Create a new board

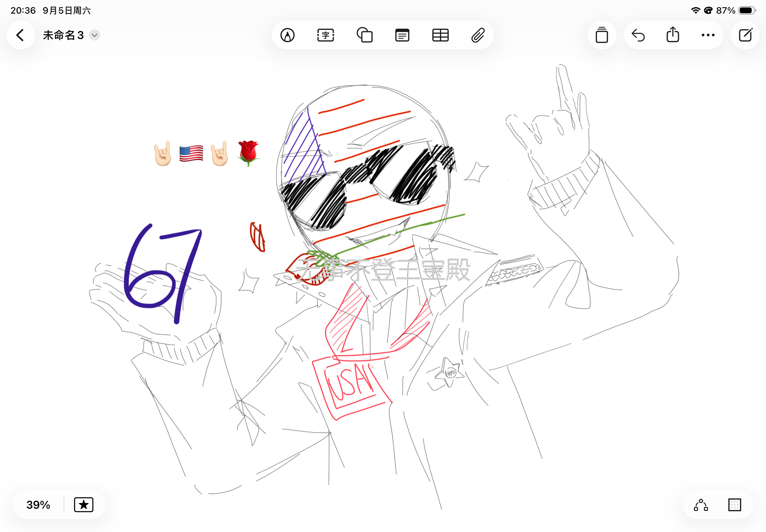pyautogui.click(x=745, y=35)
